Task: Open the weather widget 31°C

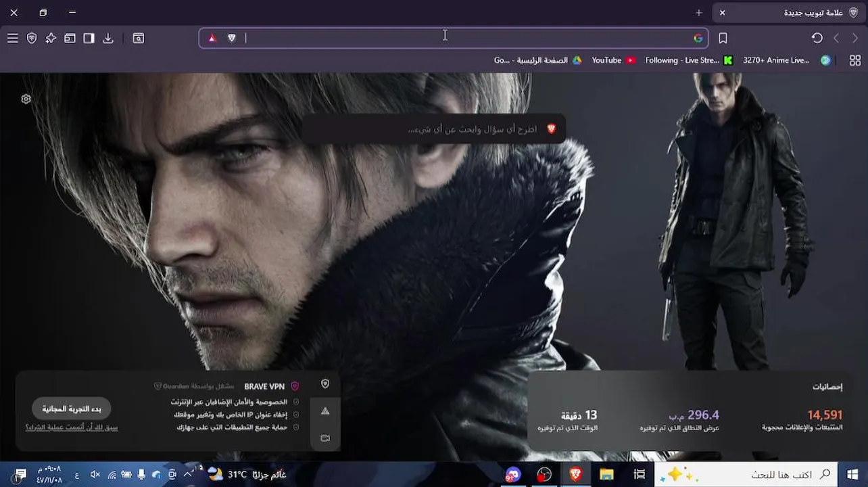Action: (x=247, y=474)
